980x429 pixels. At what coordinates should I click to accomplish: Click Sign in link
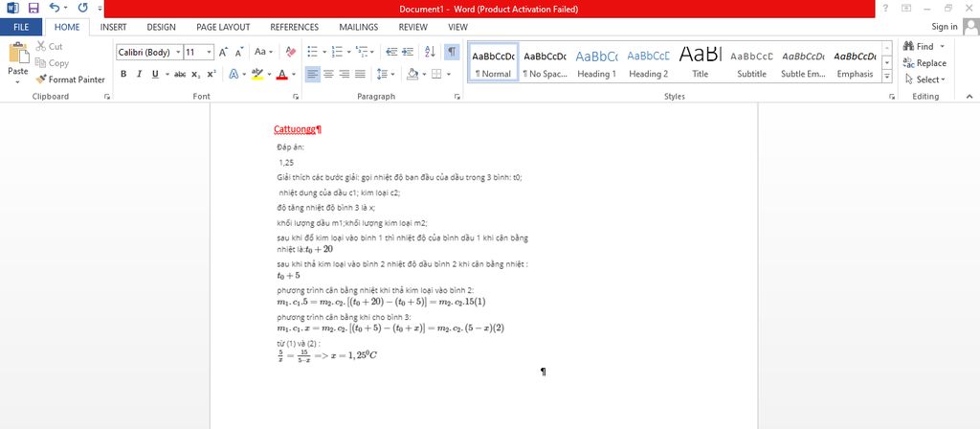(x=945, y=27)
